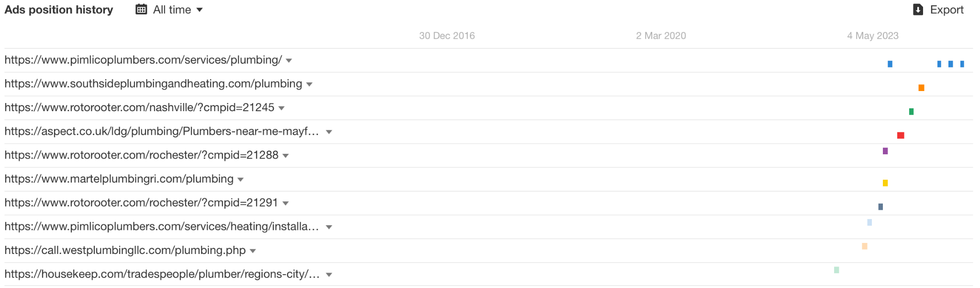Click the green marker for rotorooter nashville
The height and width of the screenshot is (288, 980).
point(912,111)
